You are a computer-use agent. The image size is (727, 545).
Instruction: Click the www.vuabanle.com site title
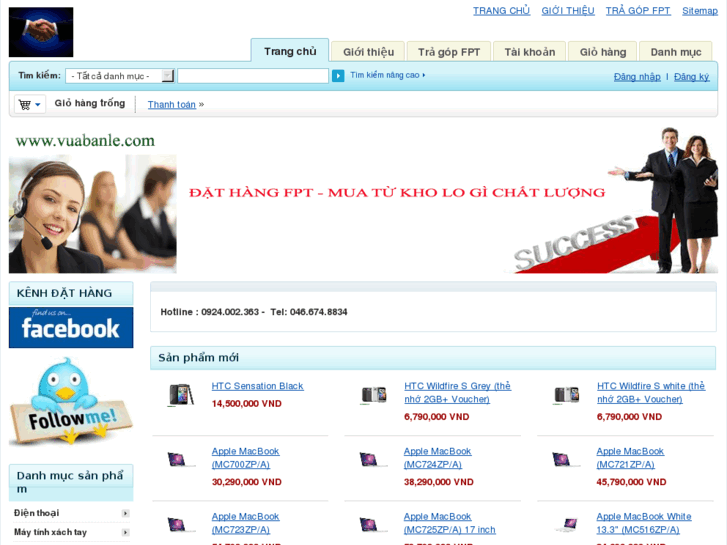[85, 141]
